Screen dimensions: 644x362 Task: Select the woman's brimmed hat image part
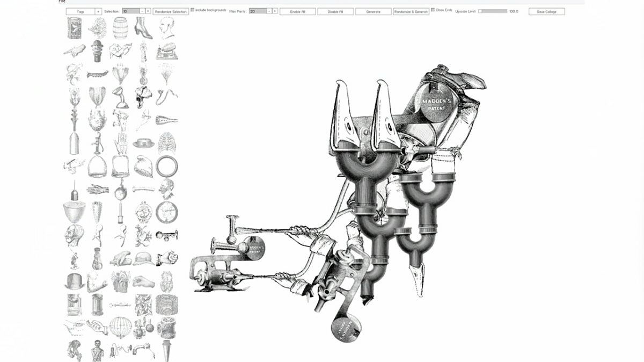[x=143, y=258]
